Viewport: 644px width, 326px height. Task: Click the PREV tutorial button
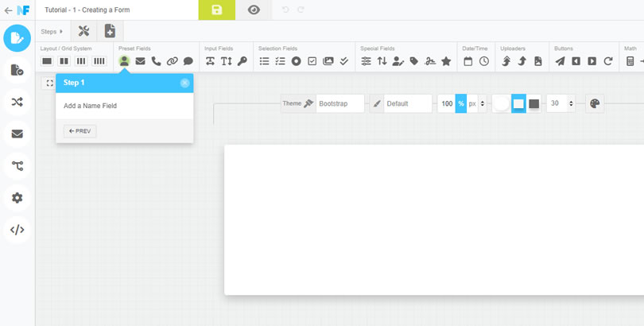(x=80, y=131)
